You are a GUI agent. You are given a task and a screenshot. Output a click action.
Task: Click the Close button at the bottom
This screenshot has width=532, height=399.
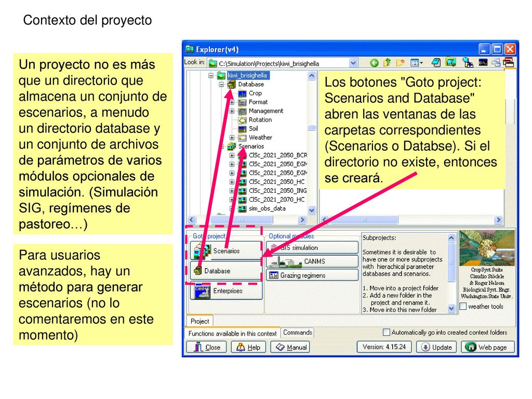(206, 347)
